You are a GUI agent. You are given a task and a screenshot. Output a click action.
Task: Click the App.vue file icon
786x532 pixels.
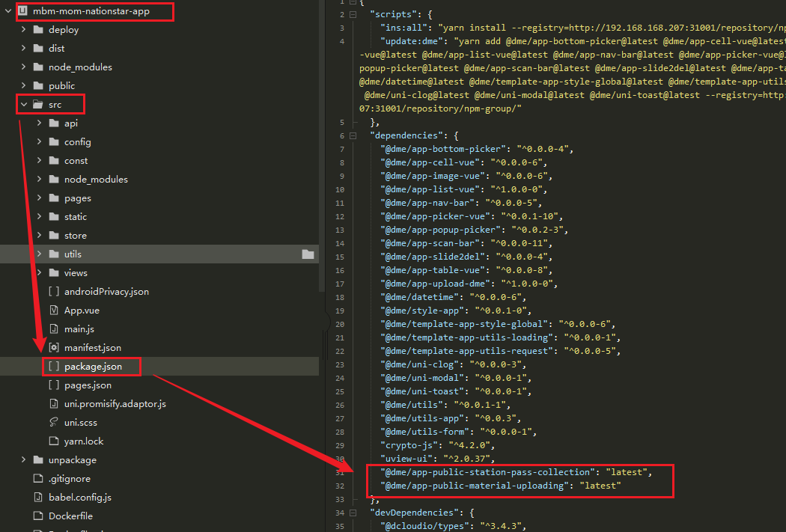pos(54,311)
